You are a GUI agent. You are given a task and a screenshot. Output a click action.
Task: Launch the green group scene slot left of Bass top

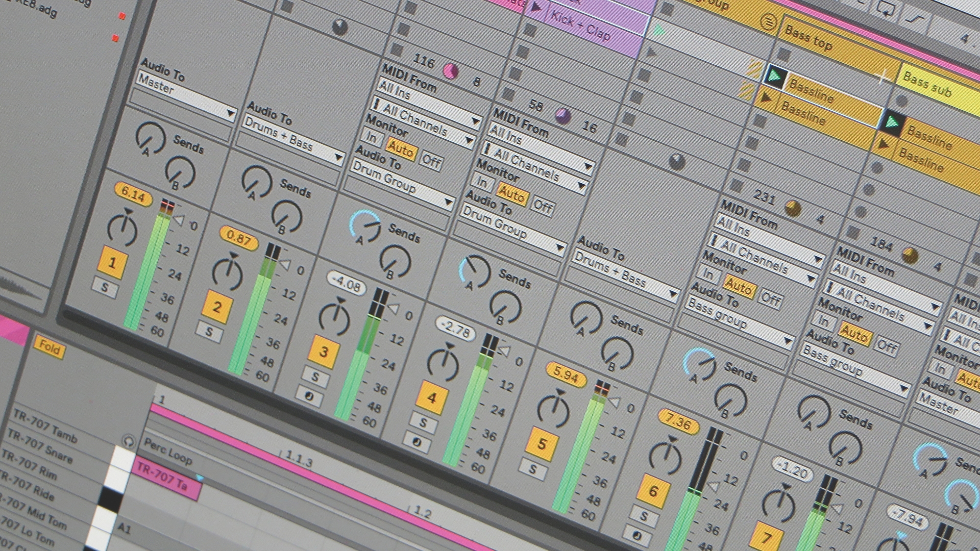(x=660, y=31)
